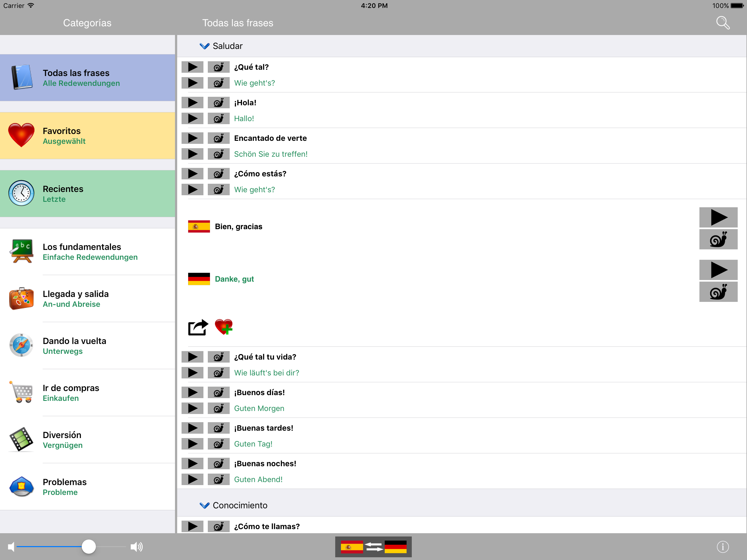Play slow snail audio for ¡Hola!

[x=218, y=103]
